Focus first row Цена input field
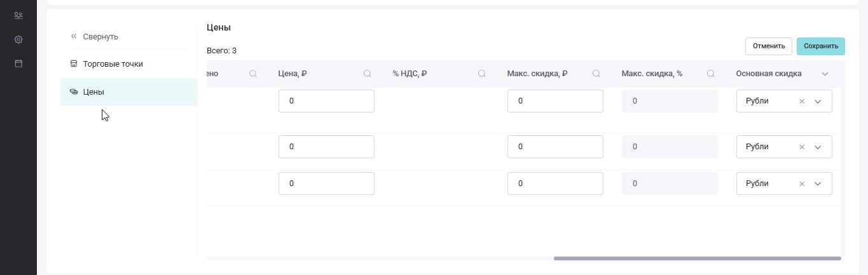 point(326,101)
